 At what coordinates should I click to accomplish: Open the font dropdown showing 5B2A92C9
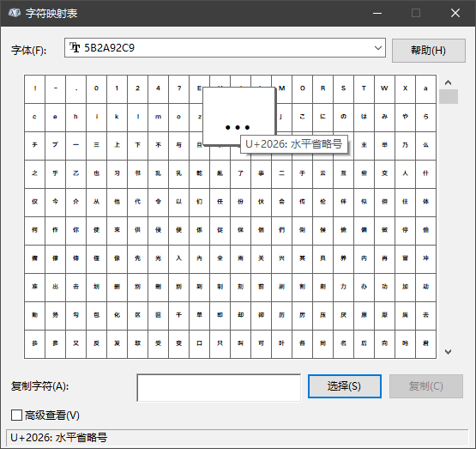(225, 48)
